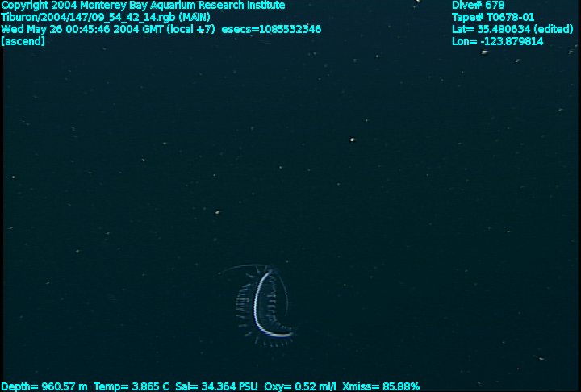The height and width of the screenshot is (392, 581).
Task: Click the esecs=1085532346 value
Action: click(271, 29)
